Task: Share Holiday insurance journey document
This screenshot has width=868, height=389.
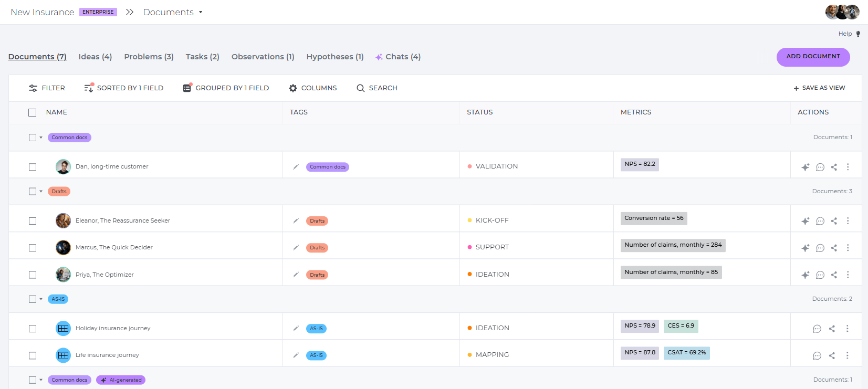Action: click(832, 329)
